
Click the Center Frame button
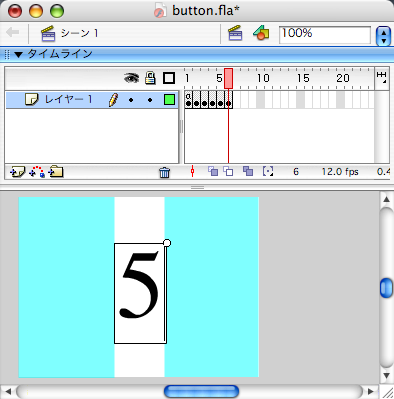(192, 171)
